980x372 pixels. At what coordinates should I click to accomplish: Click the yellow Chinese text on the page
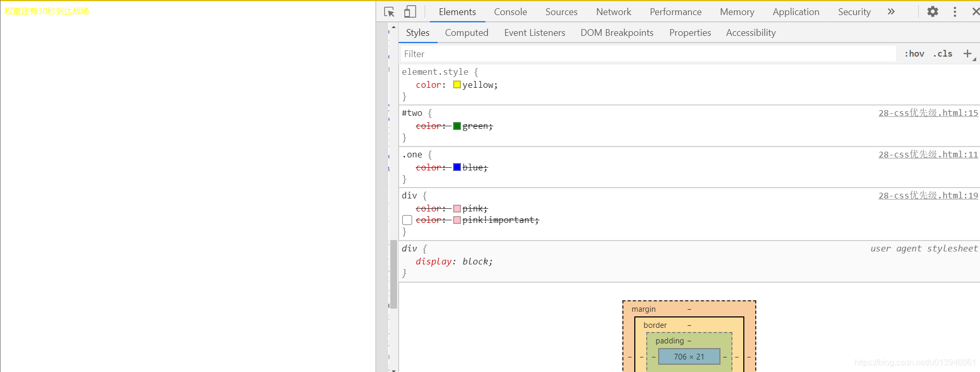click(47, 11)
